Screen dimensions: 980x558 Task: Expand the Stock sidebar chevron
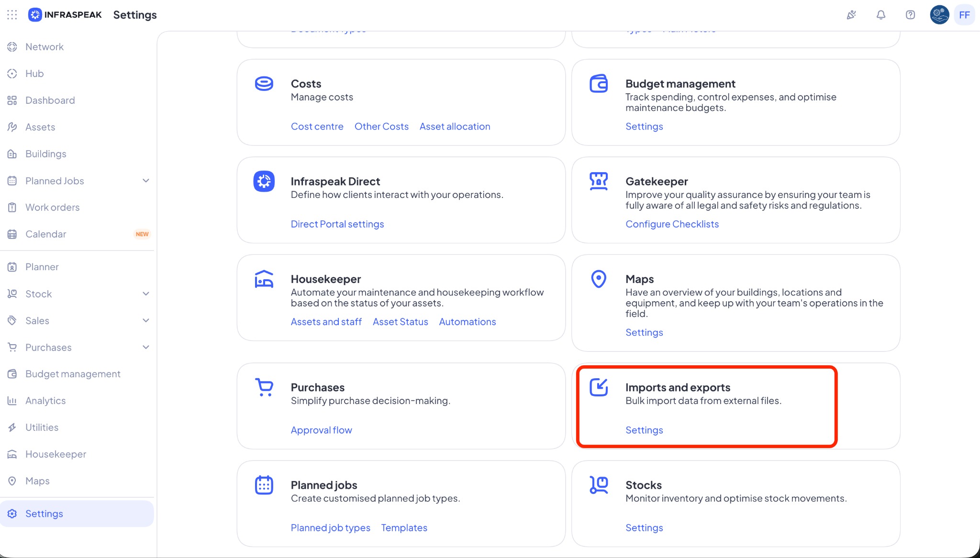pyautogui.click(x=146, y=294)
